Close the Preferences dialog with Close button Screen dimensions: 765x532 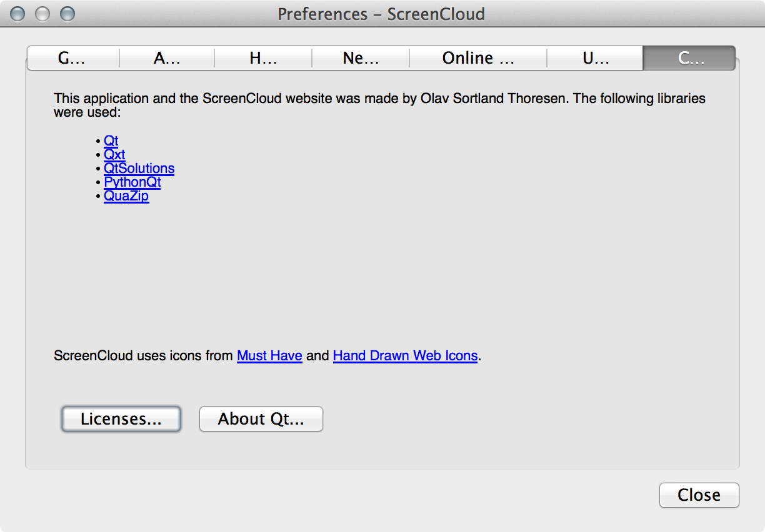[699, 495]
